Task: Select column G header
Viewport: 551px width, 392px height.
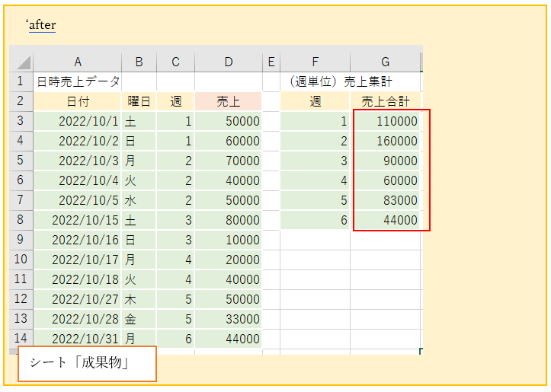Action: 385,62
